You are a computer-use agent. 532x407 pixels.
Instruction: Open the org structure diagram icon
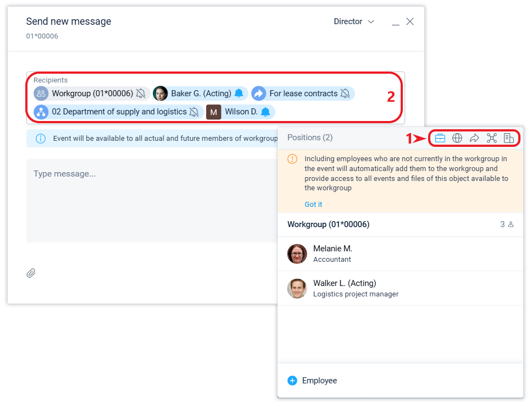pyautogui.click(x=491, y=138)
